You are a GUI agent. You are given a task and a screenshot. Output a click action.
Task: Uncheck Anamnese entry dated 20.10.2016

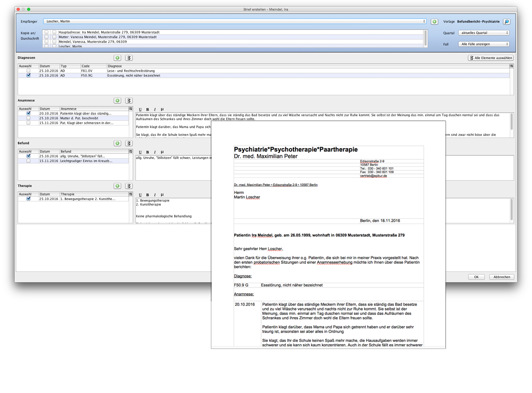click(28, 114)
